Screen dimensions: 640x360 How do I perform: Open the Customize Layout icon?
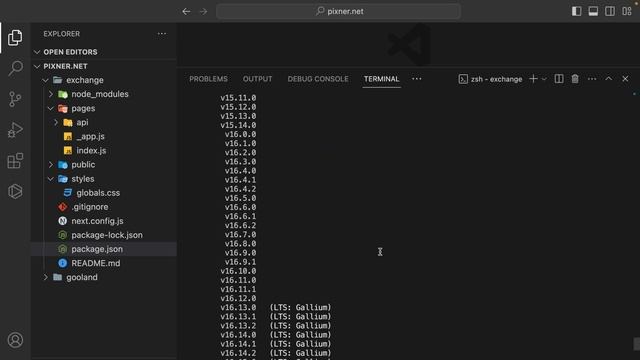pyautogui.click(x=627, y=11)
